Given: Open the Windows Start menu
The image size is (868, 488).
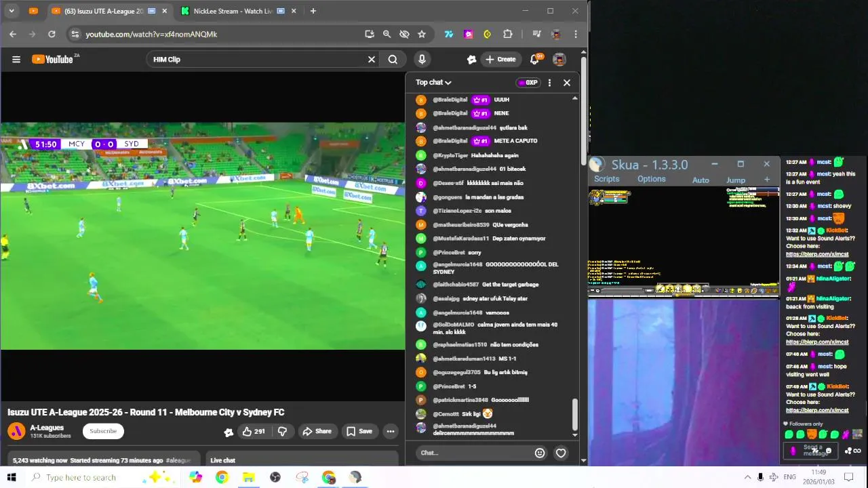Looking at the screenshot, I should [x=12, y=477].
